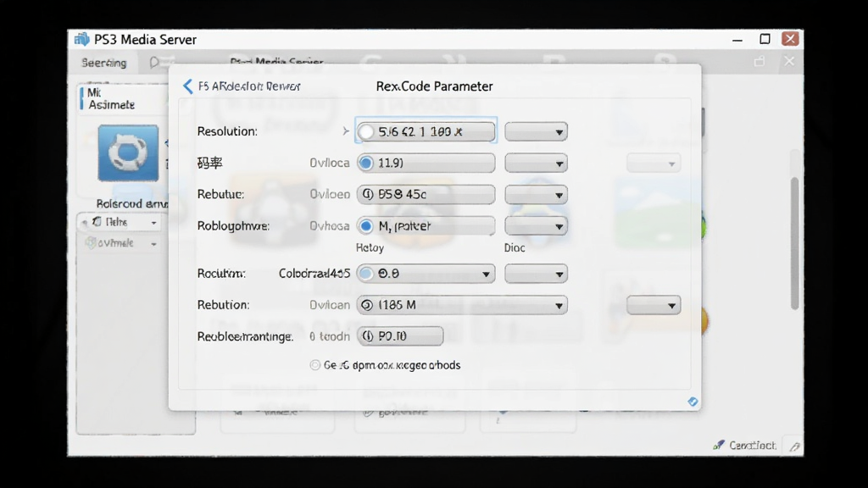
Task: Click the green icon beside Cenctfoct in status bar
Action: click(x=719, y=445)
